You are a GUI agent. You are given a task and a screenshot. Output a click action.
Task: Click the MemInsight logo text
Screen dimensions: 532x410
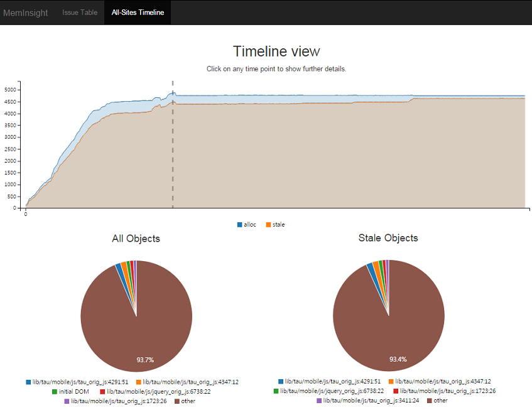pyautogui.click(x=27, y=13)
